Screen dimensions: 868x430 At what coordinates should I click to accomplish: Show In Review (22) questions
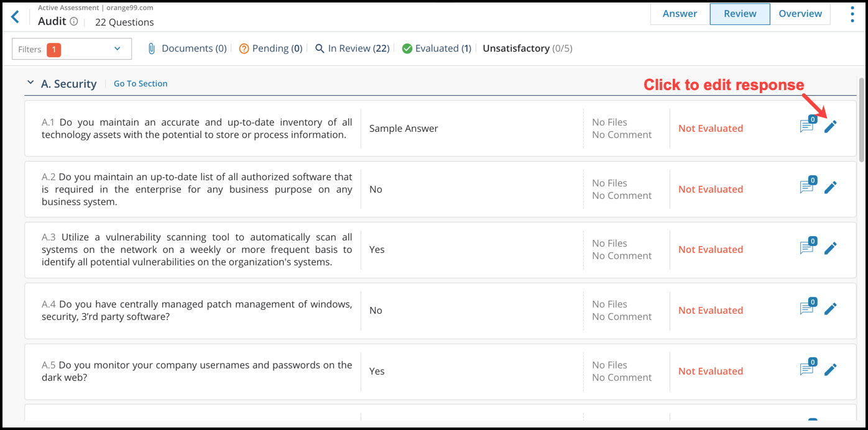pos(359,48)
